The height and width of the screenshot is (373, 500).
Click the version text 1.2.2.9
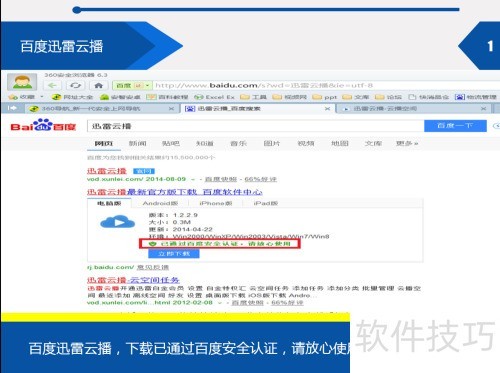tap(185, 215)
